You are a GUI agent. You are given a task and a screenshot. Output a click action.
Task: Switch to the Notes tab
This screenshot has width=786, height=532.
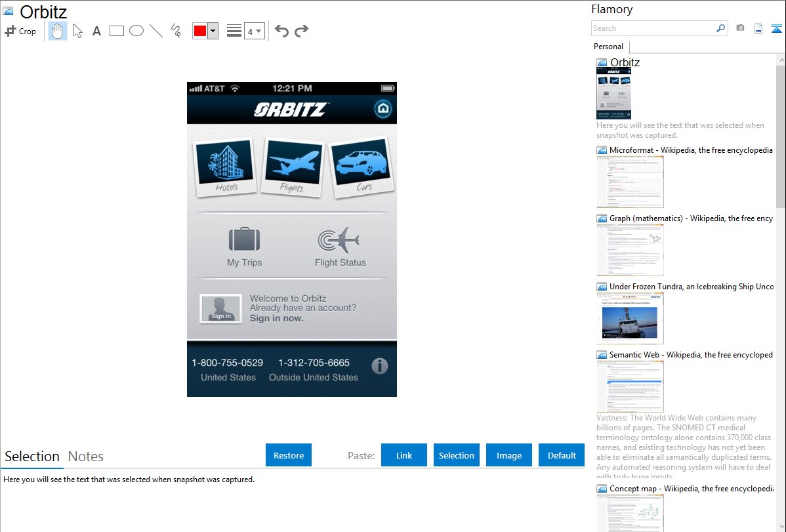click(86, 457)
